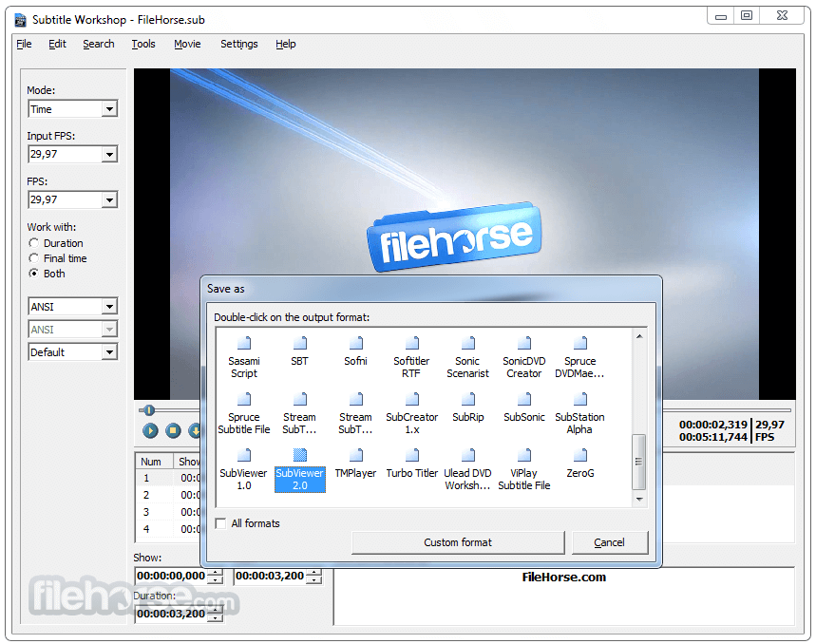Click the Stop button under the video
Screen dimensions: 816x644
pyautogui.click(x=173, y=430)
